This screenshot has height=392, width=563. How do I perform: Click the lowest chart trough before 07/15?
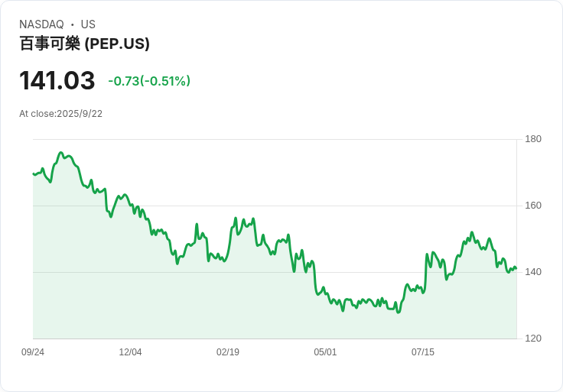(399, 313)
